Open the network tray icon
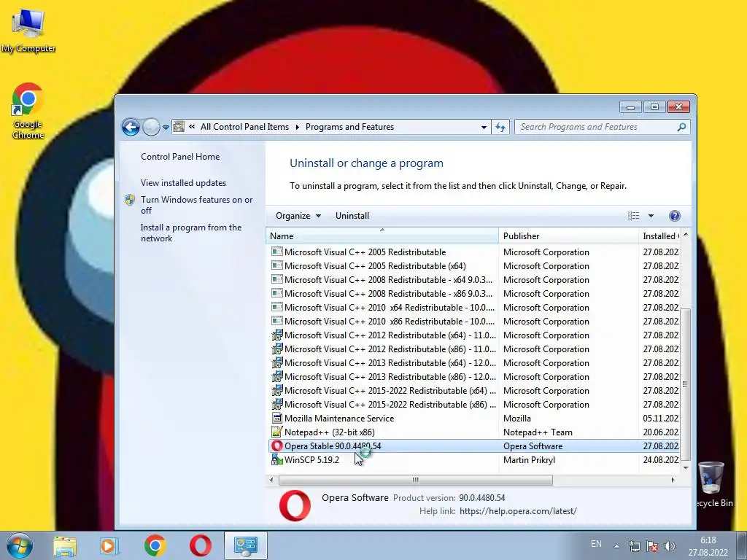Image resolution: width=747 pixels, height=560 pixels. point(634,545)
